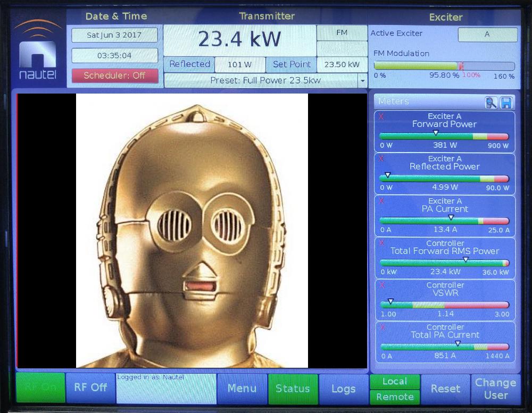
Task: Click the Nautel logo
Action: click(x=37, y=50)
